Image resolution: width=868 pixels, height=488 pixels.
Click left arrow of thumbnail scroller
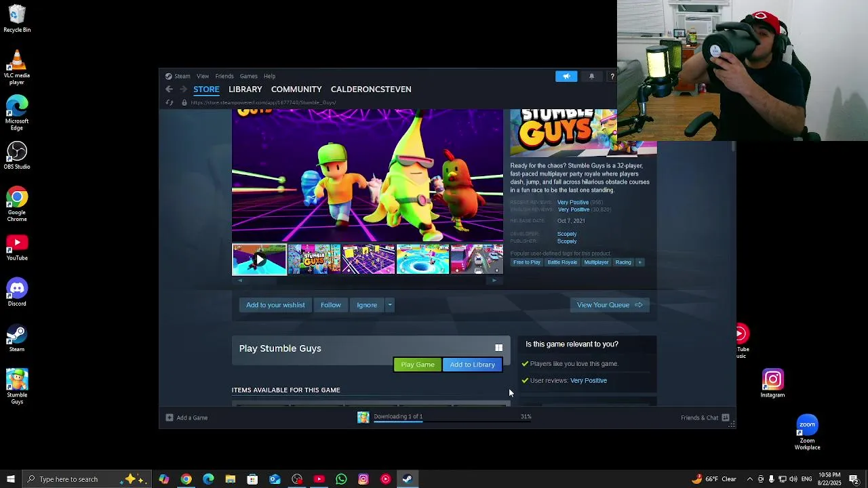[x=240, y=280]
